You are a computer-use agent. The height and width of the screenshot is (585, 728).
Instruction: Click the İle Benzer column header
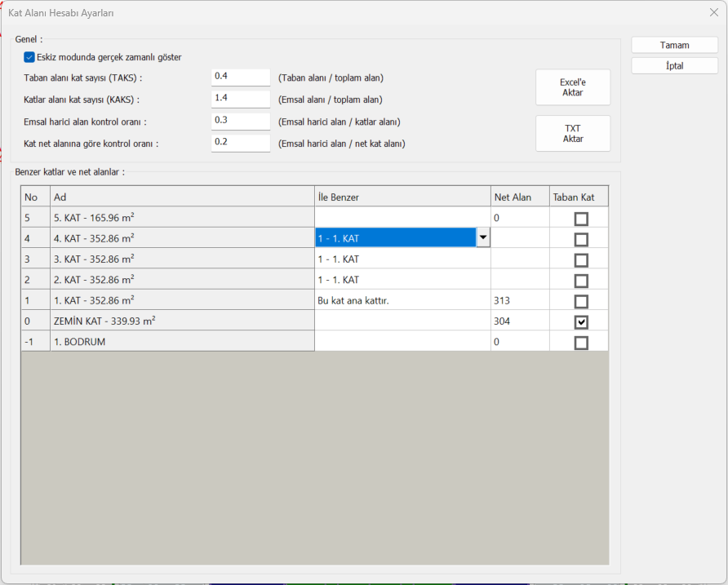tap(402, 197)
